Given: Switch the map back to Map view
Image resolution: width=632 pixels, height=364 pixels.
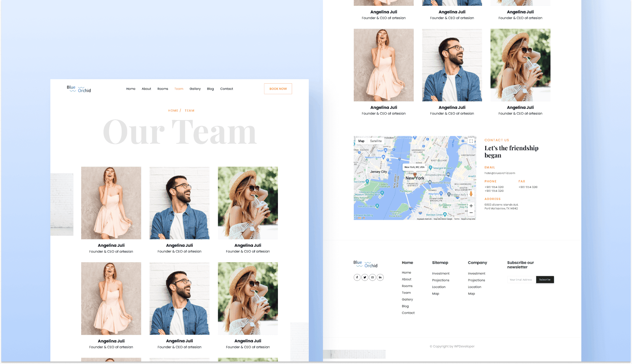Looking at the screenshot, I should coord(361,141).
